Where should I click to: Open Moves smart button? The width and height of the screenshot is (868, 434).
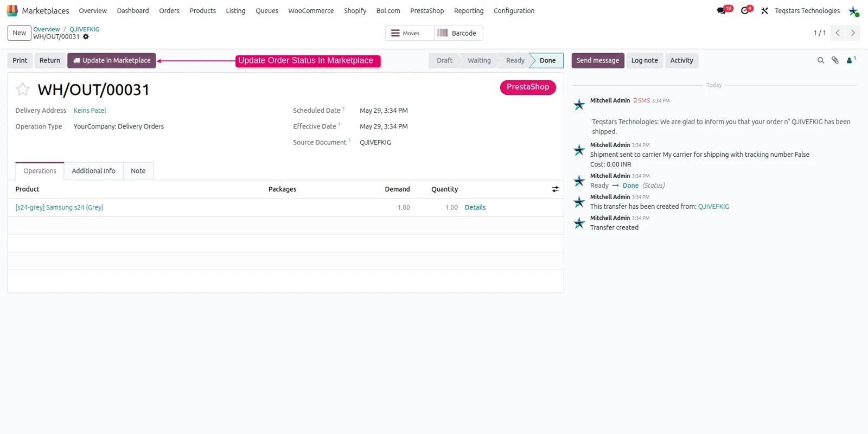410,33
